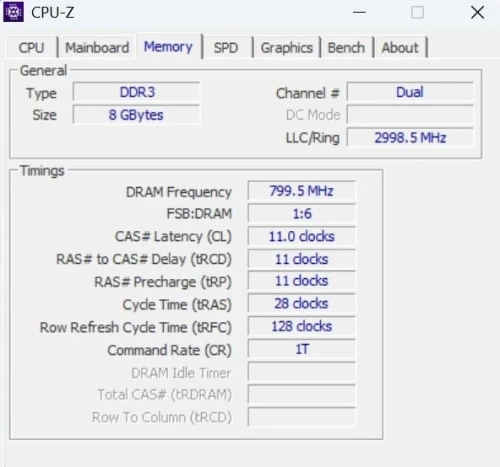The height and width of the screenshot is (467, 500).
Task: Click the tRP 11 clocks value
Action: click(x=302, y=281)
